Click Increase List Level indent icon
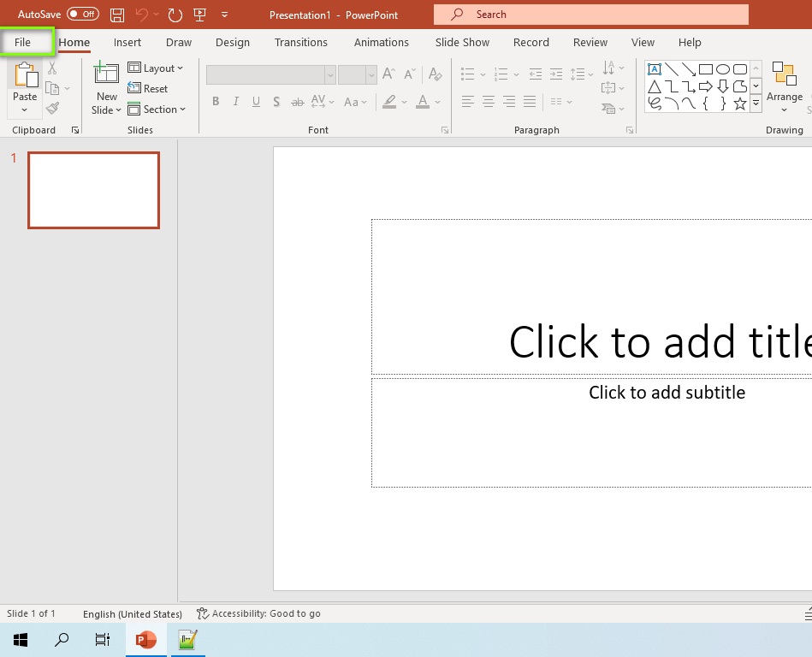812x657 pixels. point(555,74)
